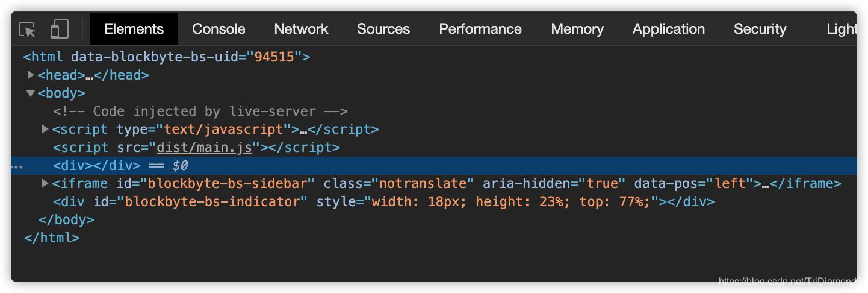The width and height of the screenshot is (868, 293).
Task: Open the Memory tab
Action: click(577, 29)
